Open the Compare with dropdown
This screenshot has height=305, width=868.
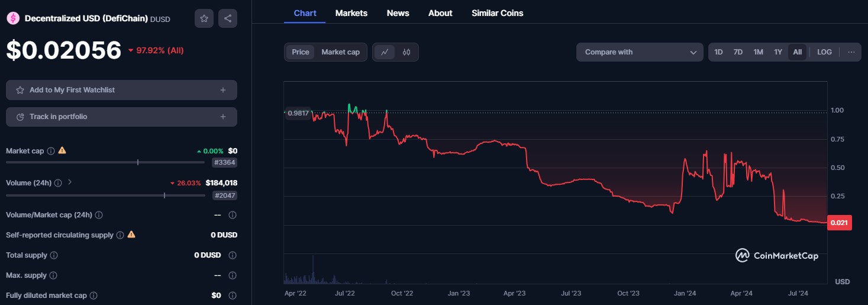[640, 52]
